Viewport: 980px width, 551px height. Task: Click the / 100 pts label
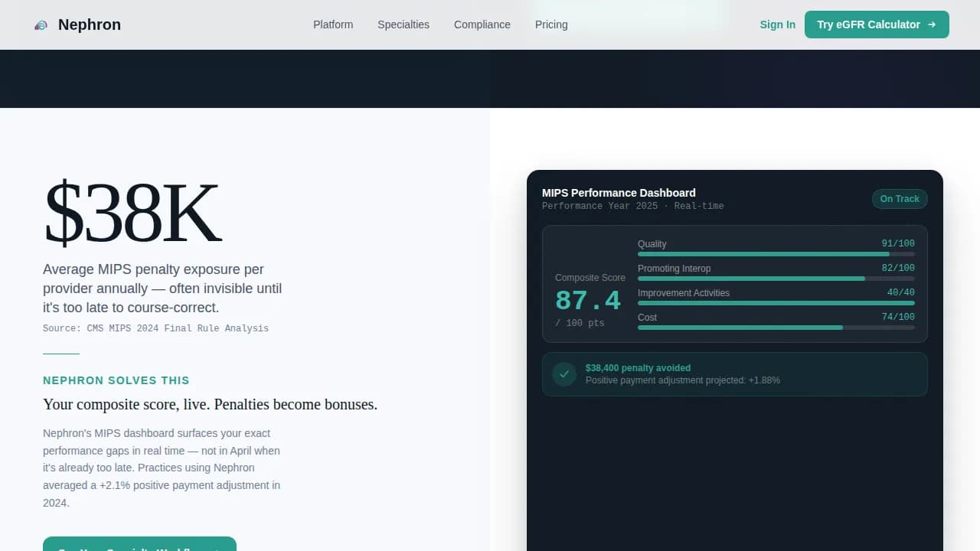pos(580,323)
